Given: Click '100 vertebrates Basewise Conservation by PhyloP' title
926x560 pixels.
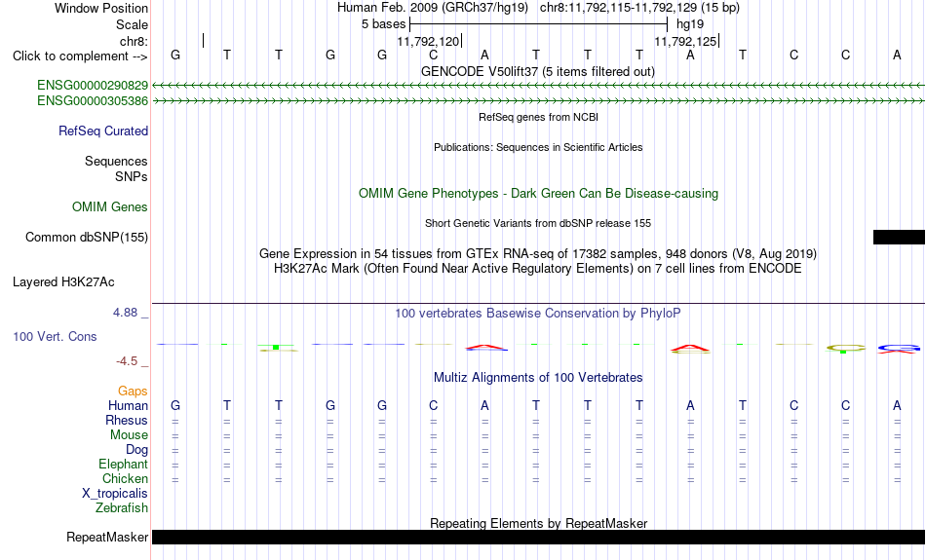Looking at the screenshot, I should [538, 314].
